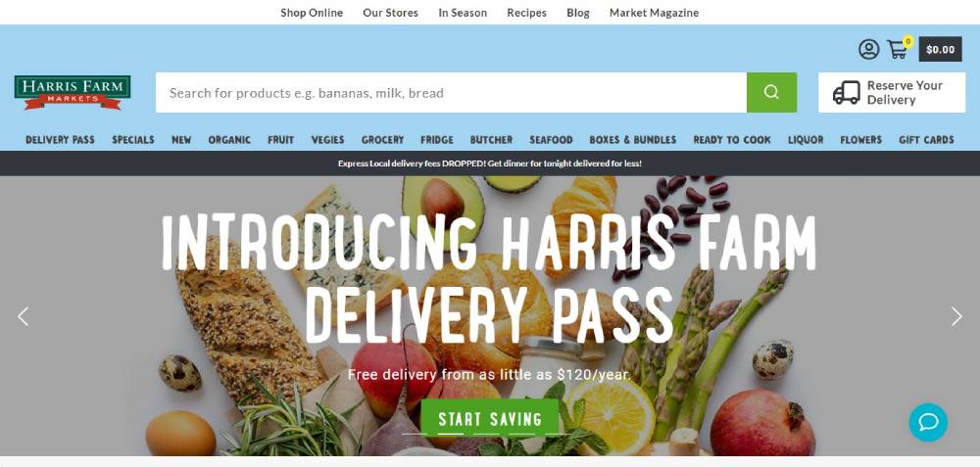Open the user account icon
This screenshot has height=467, width=980.
click(868, 49)
